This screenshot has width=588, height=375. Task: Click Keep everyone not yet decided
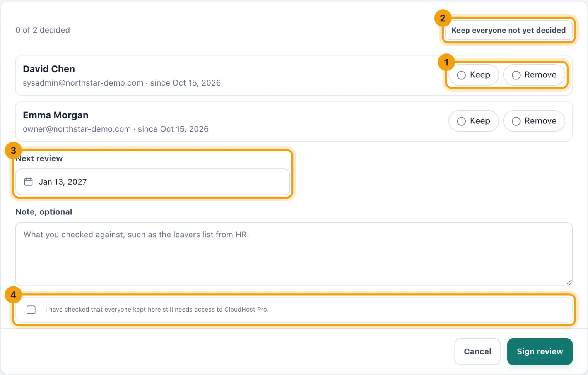pos(508,30)
